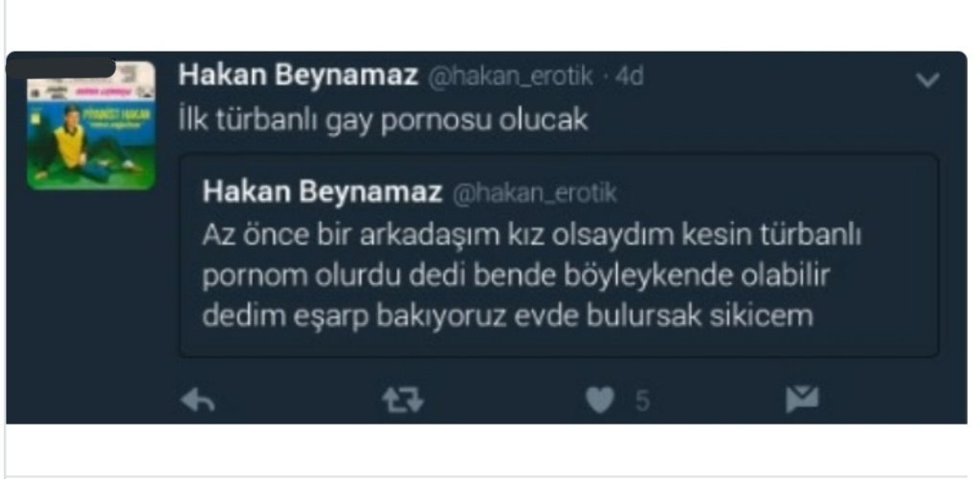Open the profile avatar album-cover thumbnail
The width and height of the screenshot is (980, 479).
click(91, 125)
